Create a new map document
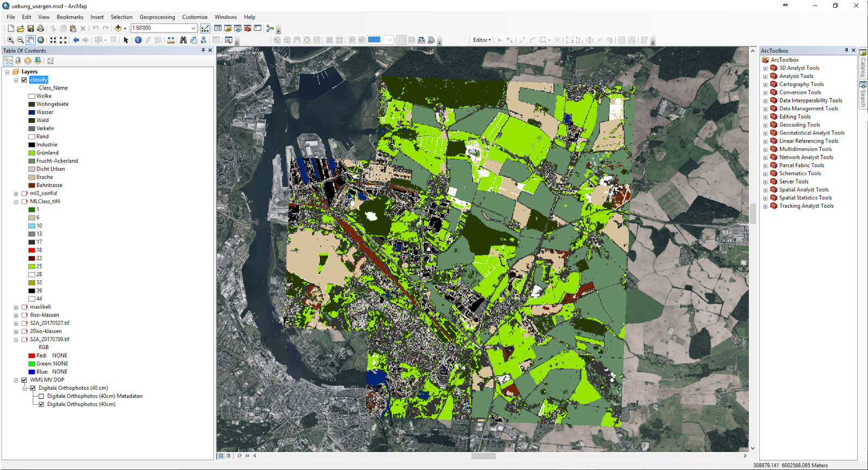The height and width of the screenshot is (470, 868). tap(11, 28)
